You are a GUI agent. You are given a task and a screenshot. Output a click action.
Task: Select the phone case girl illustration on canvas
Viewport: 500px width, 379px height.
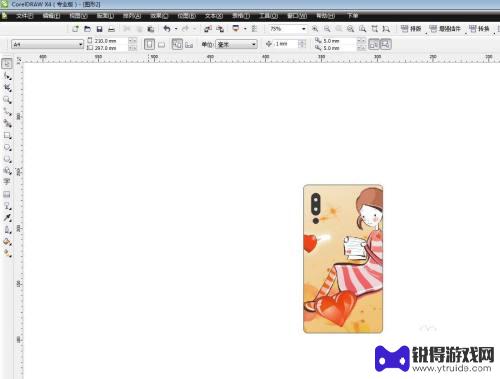343,259
